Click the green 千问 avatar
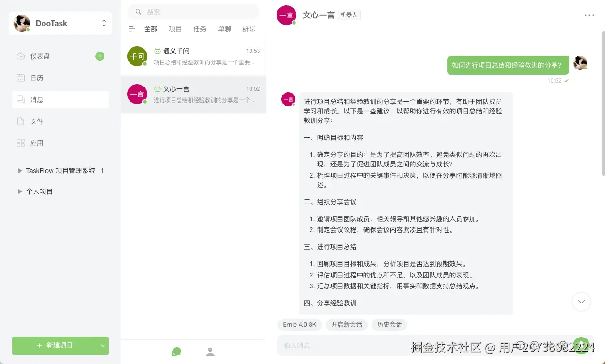The image size is (605, 364). (137, 56)
